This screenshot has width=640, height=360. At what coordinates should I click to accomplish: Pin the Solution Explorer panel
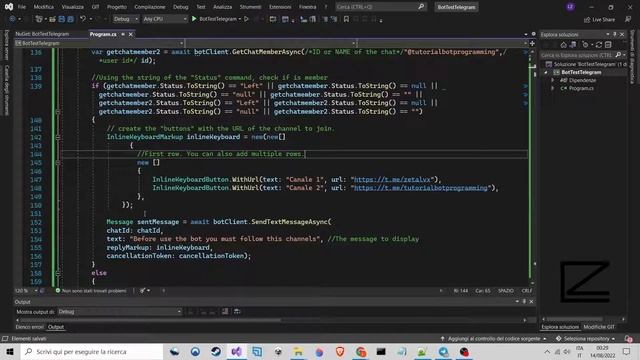[x=615, y=34]
